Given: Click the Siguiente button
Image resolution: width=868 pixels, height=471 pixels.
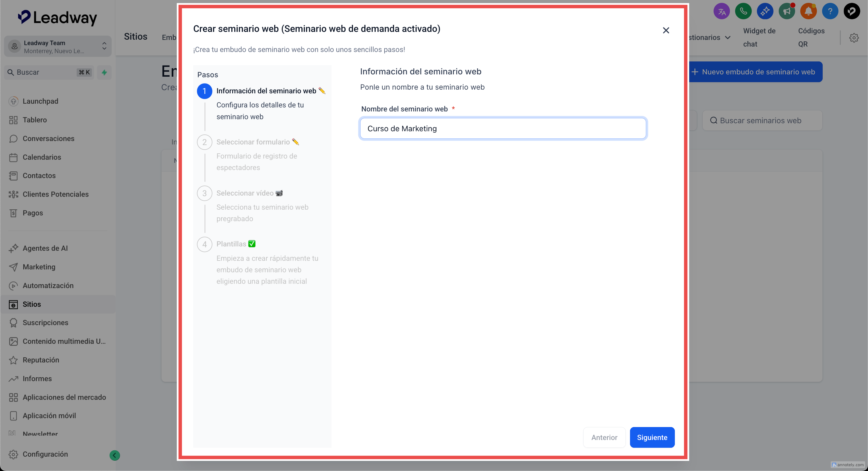Looking at the screenshot, I should pos(652,437).
